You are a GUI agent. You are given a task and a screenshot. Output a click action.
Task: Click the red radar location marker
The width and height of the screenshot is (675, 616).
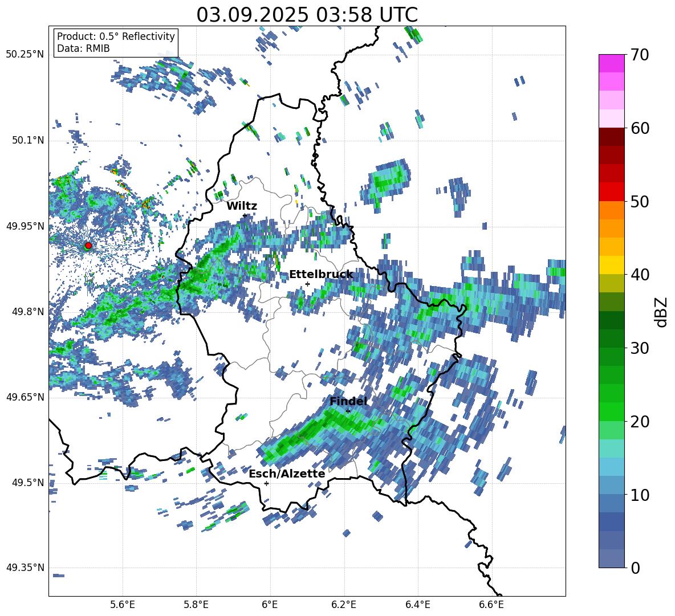[x=88, y=246]
